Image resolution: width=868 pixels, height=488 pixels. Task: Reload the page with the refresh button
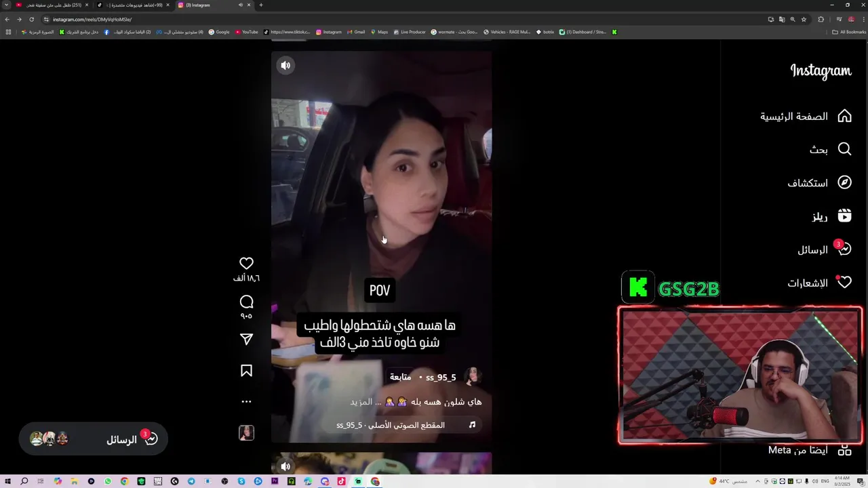[31, 20]
